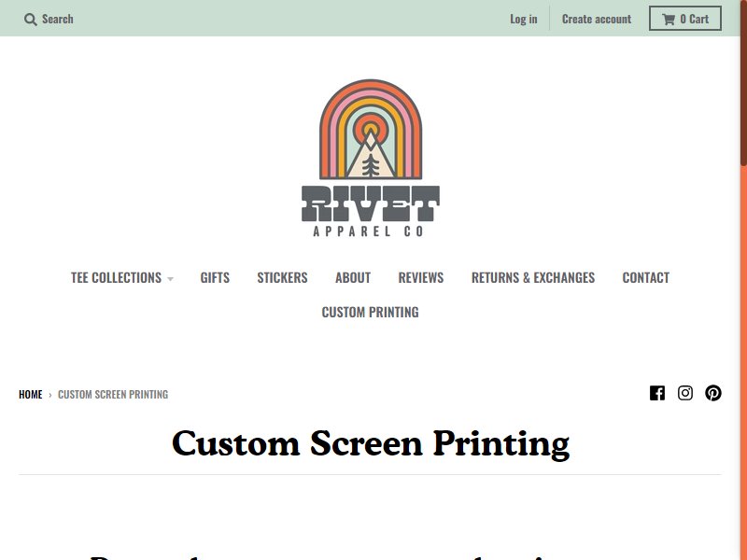This screenshot has width=747, height=560.
Task: Click the Custom Screen Printing page heading
Action: [370, 444]
